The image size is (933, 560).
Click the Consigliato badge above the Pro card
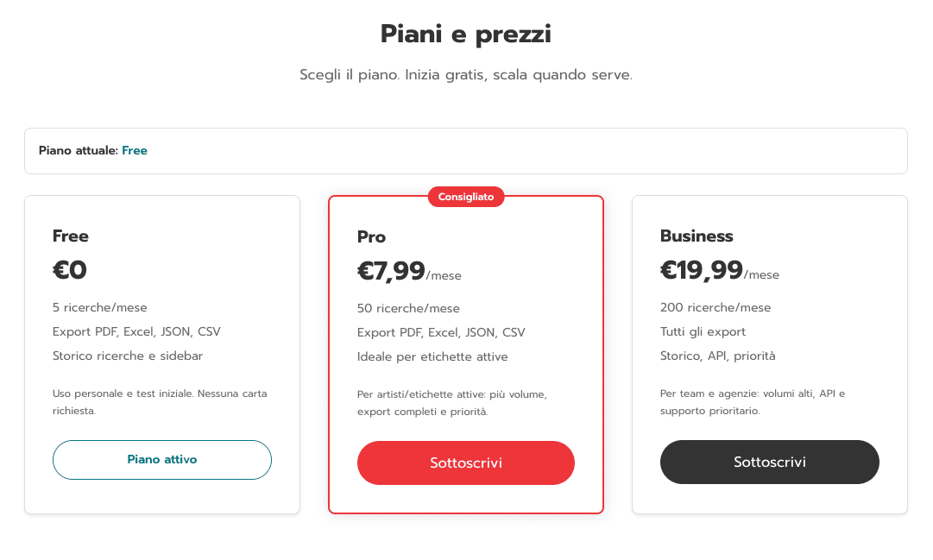(465, 196)
